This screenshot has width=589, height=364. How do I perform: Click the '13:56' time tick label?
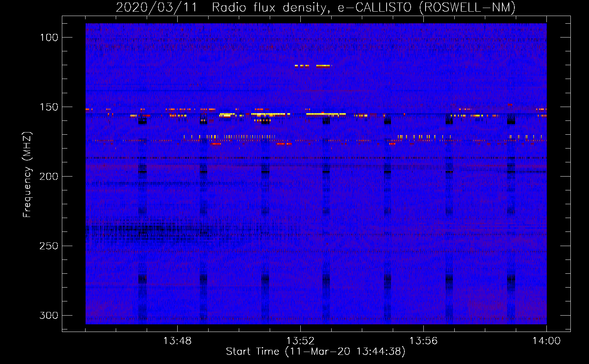(x=423, y=341)
